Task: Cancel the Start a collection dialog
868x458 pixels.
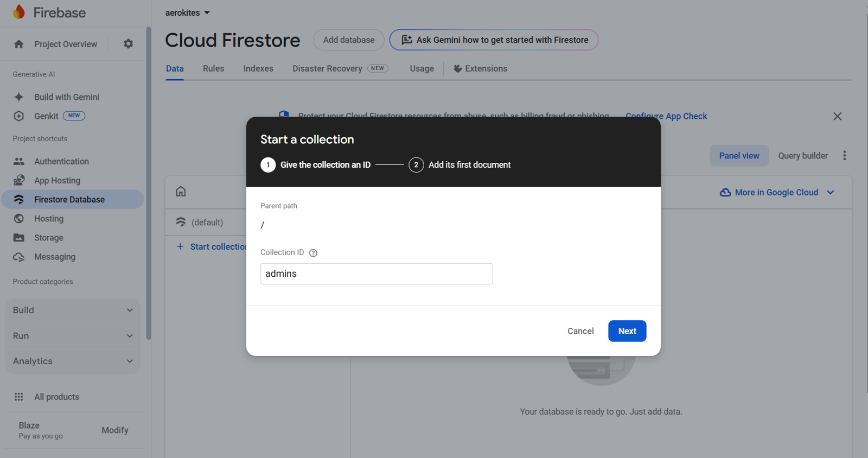Action: (580, 331)
